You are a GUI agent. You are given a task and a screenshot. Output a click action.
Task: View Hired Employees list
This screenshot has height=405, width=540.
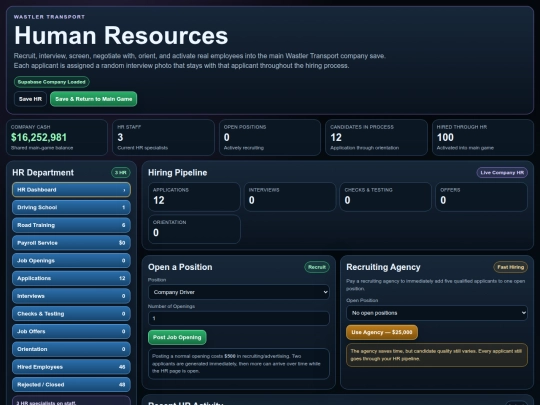point(71,367)
